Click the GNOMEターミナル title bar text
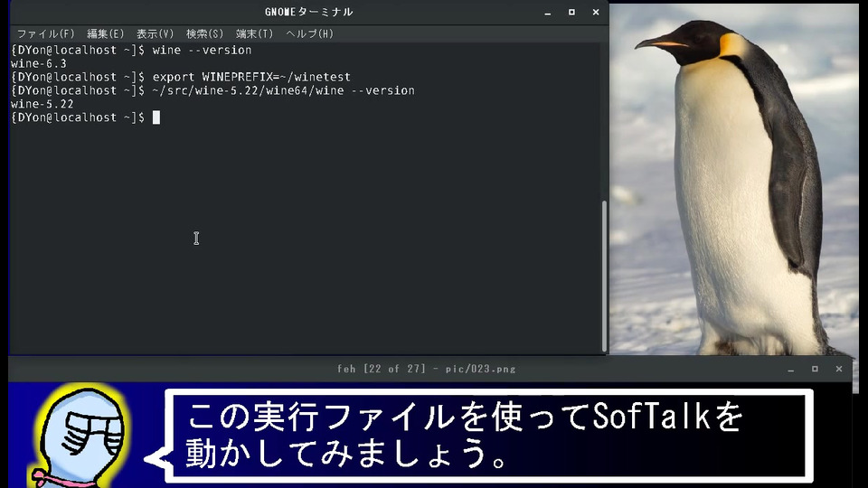 coord(309,12)
